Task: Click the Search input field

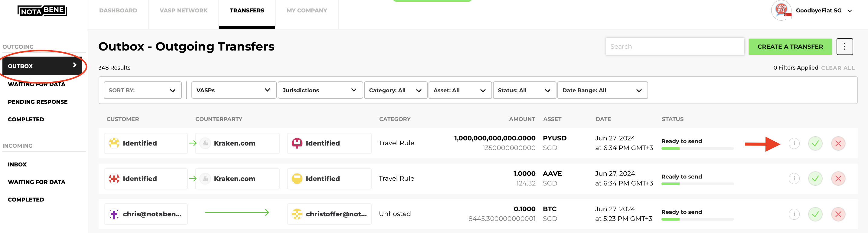Action: click(x=675, y=47)
